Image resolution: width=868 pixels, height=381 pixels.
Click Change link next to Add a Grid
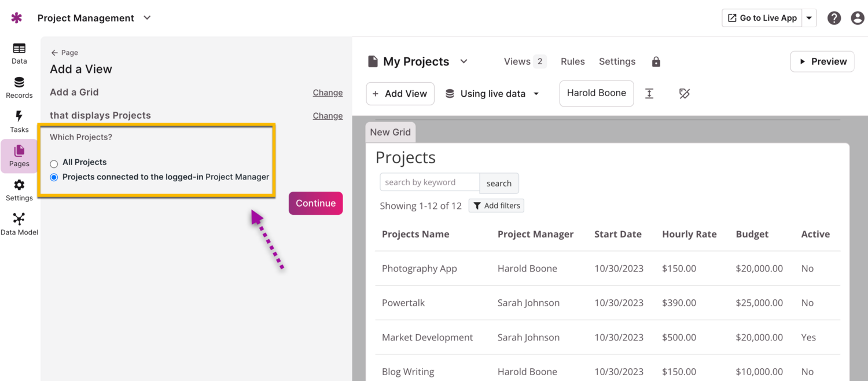[328, 93]
